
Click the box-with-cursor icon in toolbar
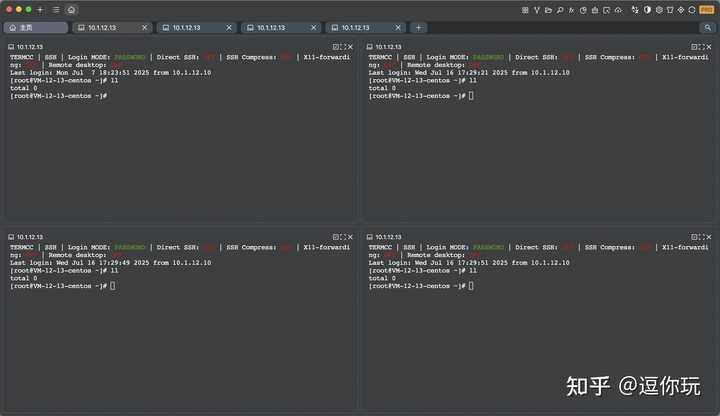tap(607, 10)
